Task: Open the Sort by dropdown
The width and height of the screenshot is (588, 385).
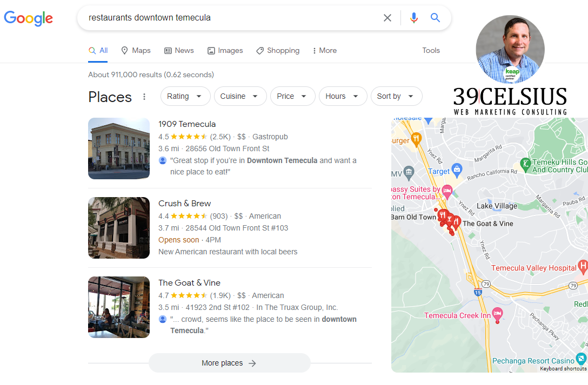Action: (x=396, y=96)
